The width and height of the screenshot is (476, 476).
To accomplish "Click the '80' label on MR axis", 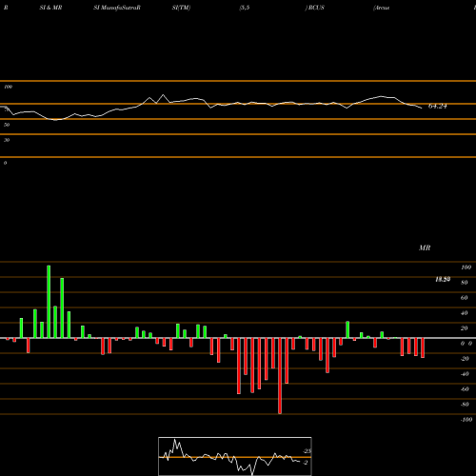I will click(465, 283).
